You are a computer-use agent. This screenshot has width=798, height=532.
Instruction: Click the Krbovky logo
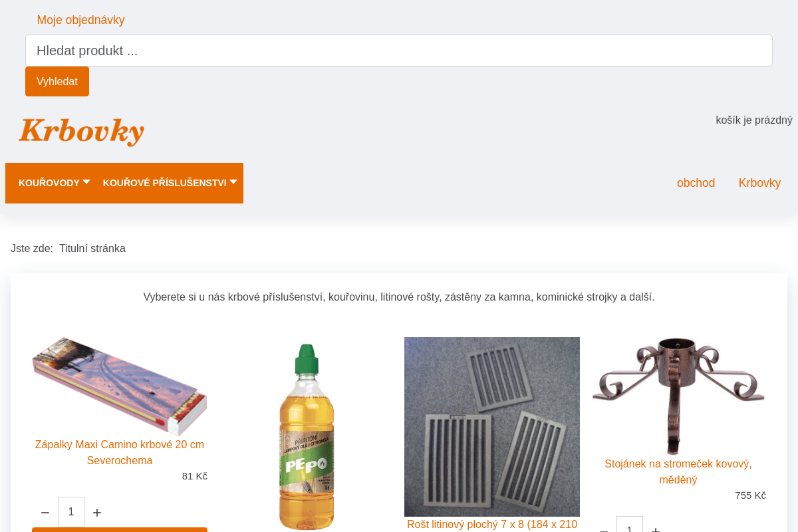pos(81,132)
